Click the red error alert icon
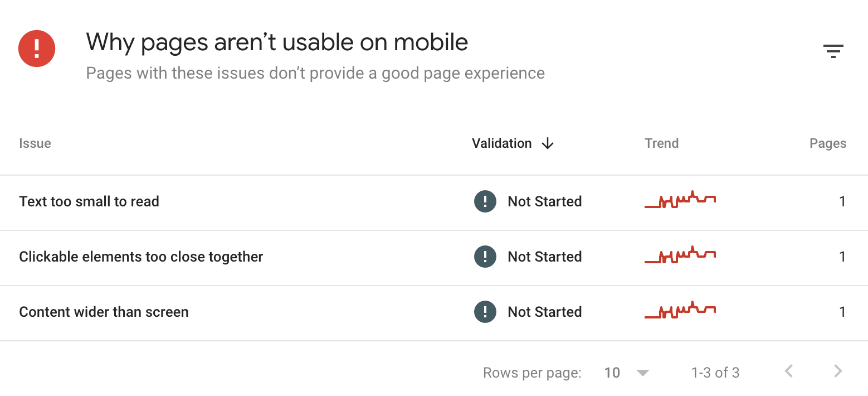The height and width of the screenshot is (396, 868). pos(36,49)
